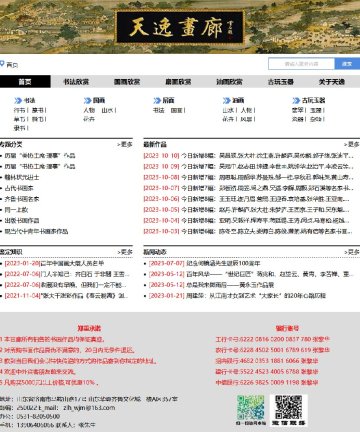Click the location pin icon beside 首页 breadcrumb
360x432 pixels.
(2, 64)
